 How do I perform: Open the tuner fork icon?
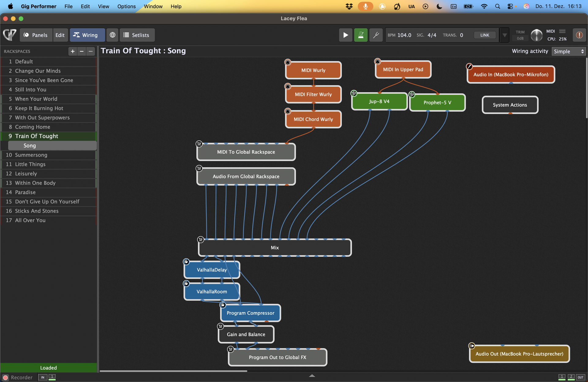[x=376, y=35]
